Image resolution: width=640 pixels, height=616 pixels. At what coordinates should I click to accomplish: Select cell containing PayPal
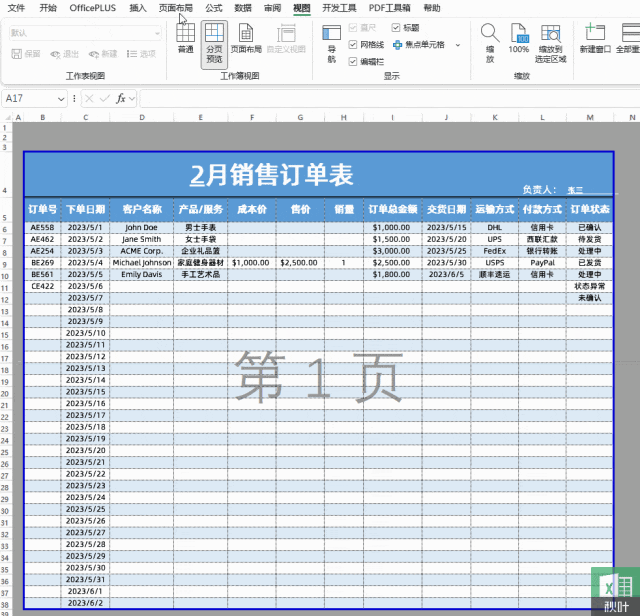coord(542,262)
